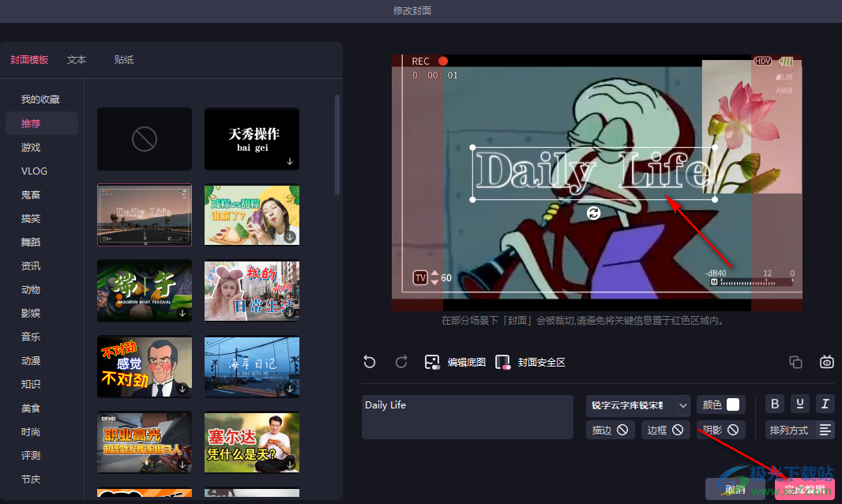Viewport: 842px width, 504px height.
Task: Pick the 天秀操作 template thumbnail
Action: [252, 139]
